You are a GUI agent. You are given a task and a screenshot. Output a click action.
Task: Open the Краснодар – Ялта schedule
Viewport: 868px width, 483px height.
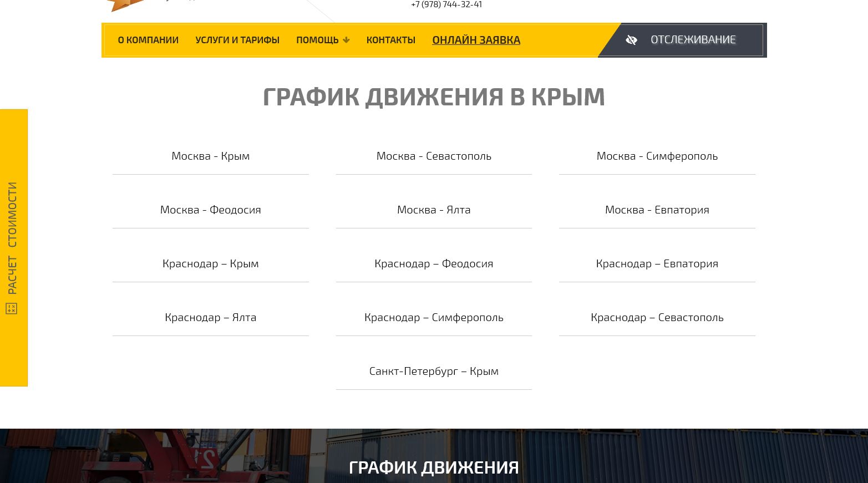coord(211,317)
